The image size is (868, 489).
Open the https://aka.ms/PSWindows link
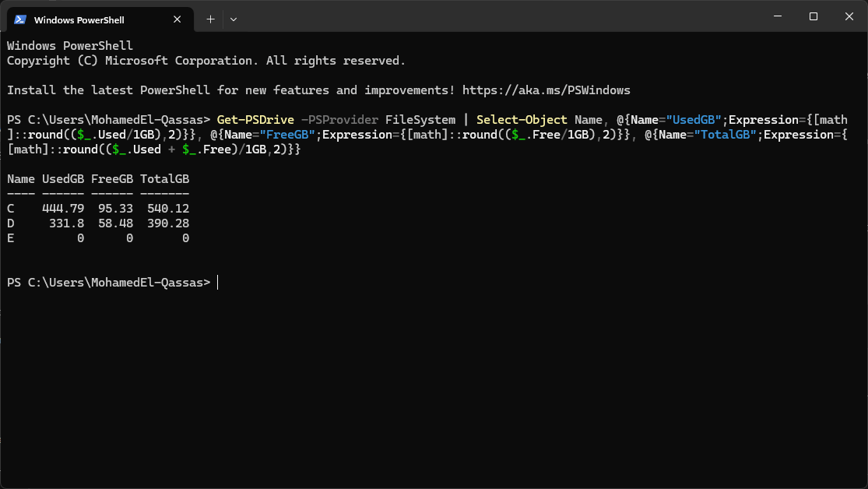pos(546,90)
